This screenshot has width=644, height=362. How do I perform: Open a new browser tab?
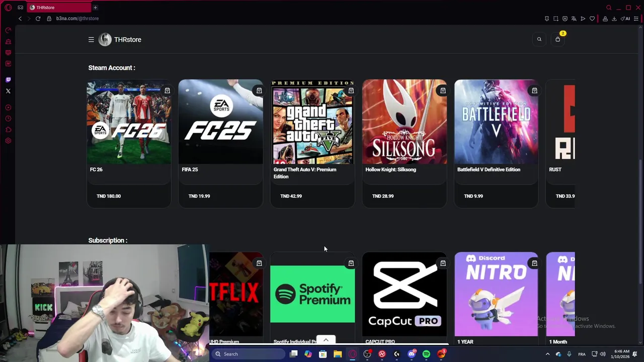[x=95, y=8]
